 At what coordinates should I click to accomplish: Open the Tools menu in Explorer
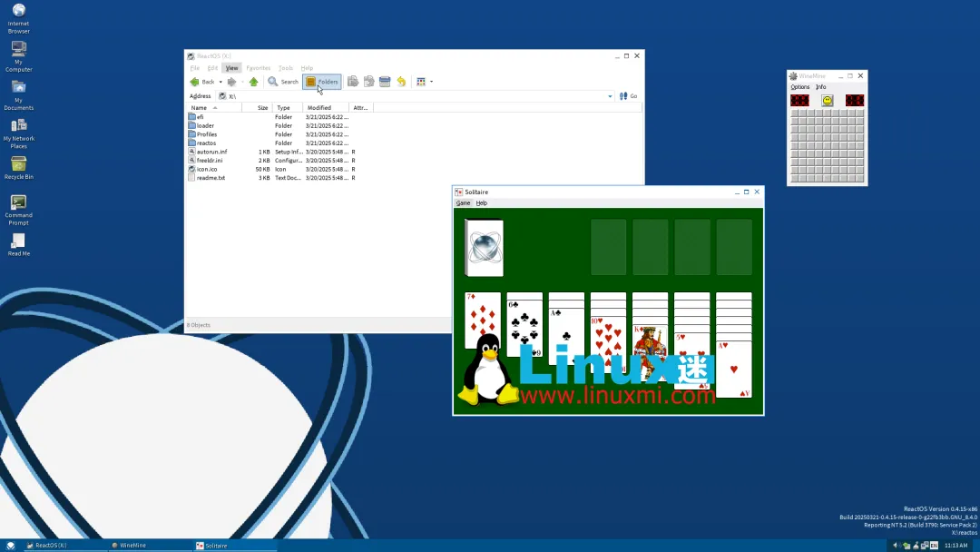[286, 68]
